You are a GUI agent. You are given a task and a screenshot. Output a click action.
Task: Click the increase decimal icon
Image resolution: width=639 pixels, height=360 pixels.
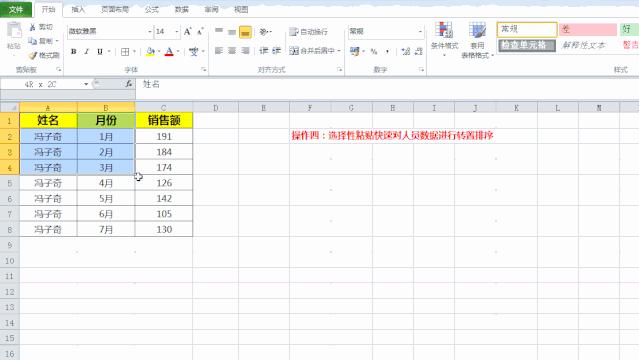click(x=405, y=51)
